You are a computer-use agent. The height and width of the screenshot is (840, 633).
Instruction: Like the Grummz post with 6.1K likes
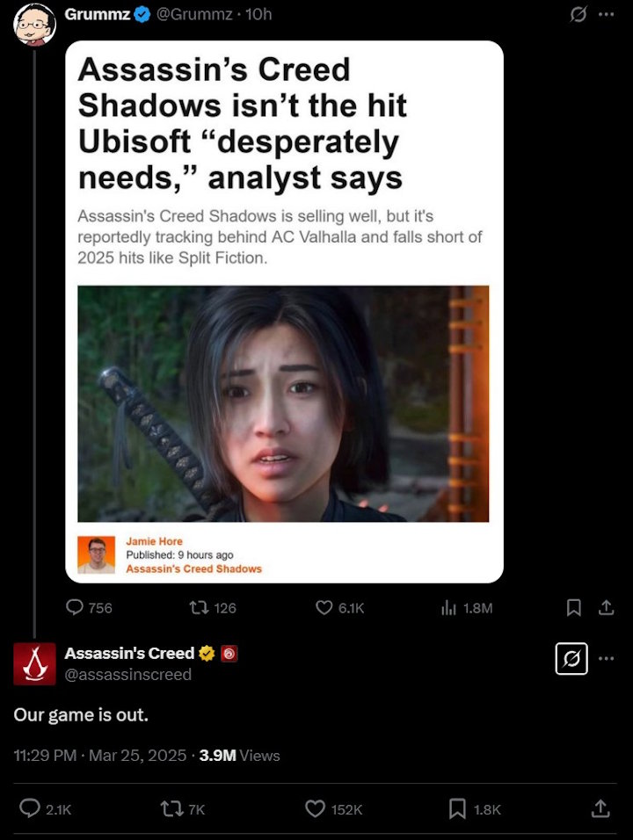click(x=324, y=607)
